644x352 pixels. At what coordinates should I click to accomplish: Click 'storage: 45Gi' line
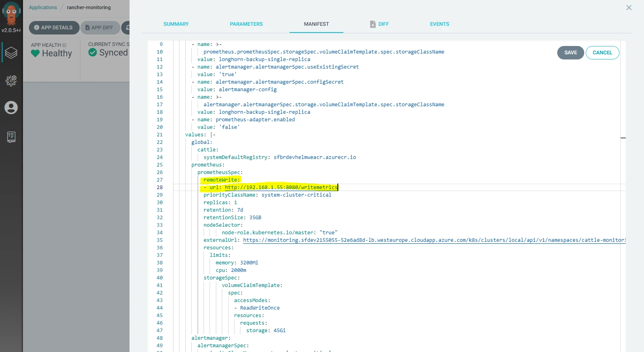click(x=266, y=331)
